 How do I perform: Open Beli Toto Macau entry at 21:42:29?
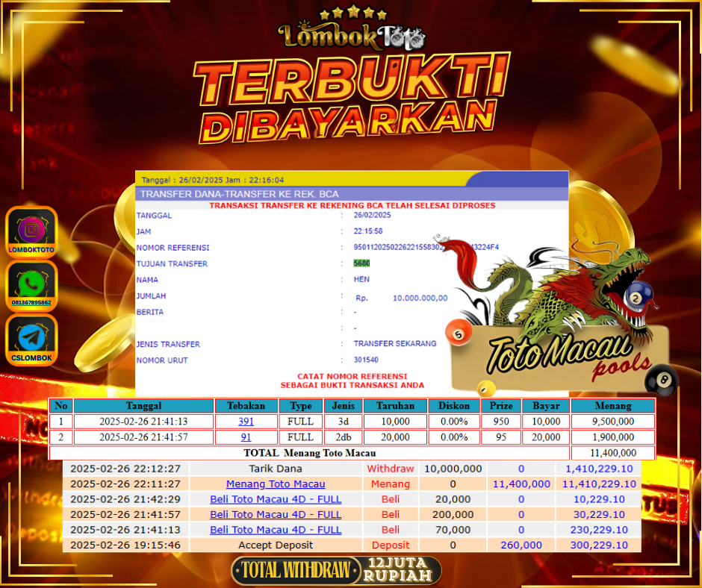coord(276,499)
